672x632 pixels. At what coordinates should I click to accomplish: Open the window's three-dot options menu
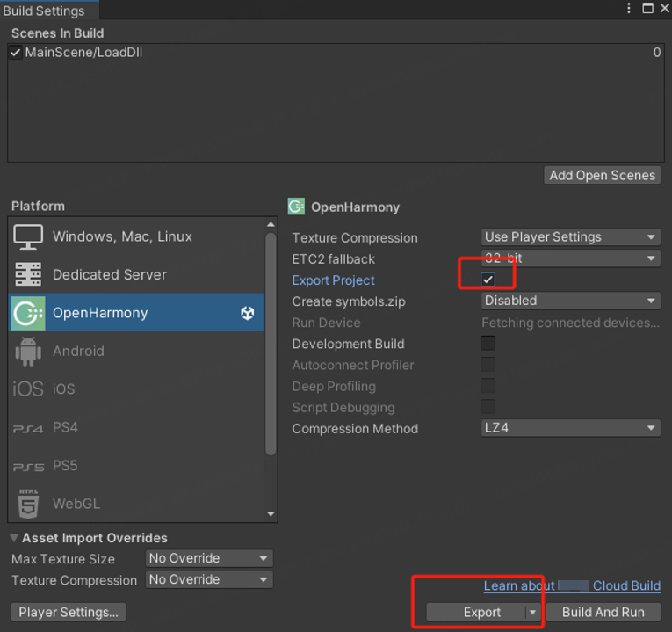pos(629,9)
